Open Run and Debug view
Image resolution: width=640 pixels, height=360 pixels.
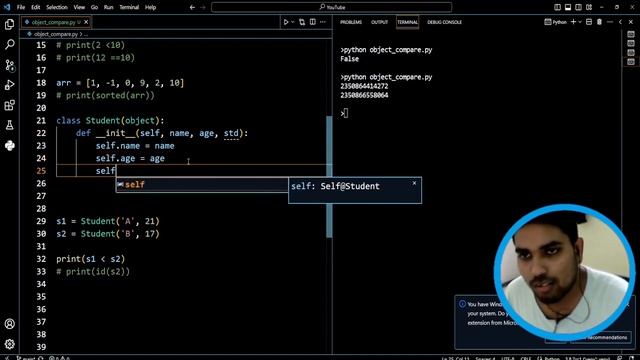point(9,85)
